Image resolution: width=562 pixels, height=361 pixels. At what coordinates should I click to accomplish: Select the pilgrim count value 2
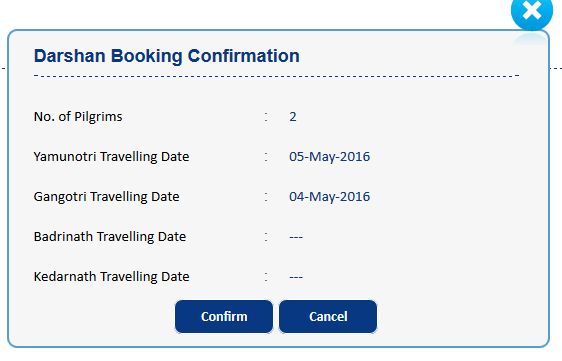pyautogui.click(x=293, y=117)
